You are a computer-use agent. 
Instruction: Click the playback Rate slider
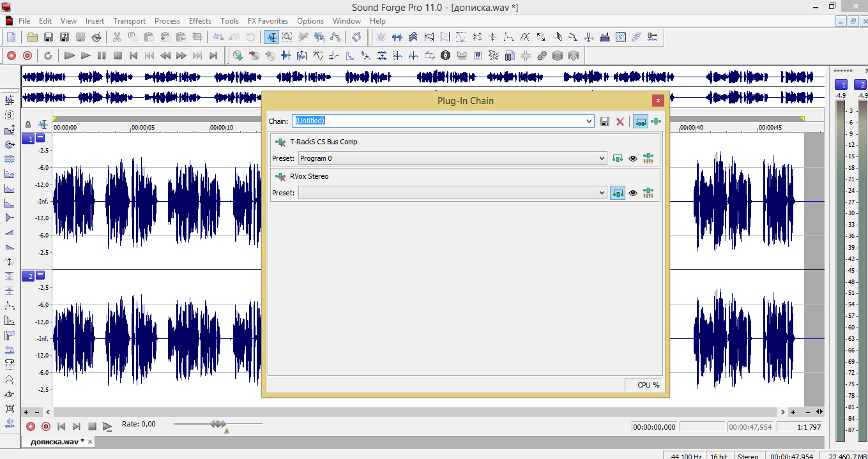[x=218, y=424]
